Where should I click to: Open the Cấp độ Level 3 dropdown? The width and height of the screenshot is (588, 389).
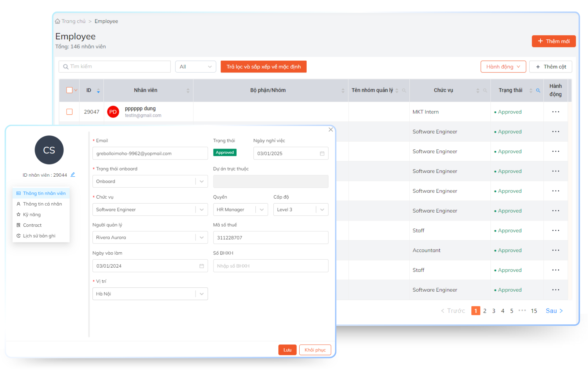tap(322, 210)
